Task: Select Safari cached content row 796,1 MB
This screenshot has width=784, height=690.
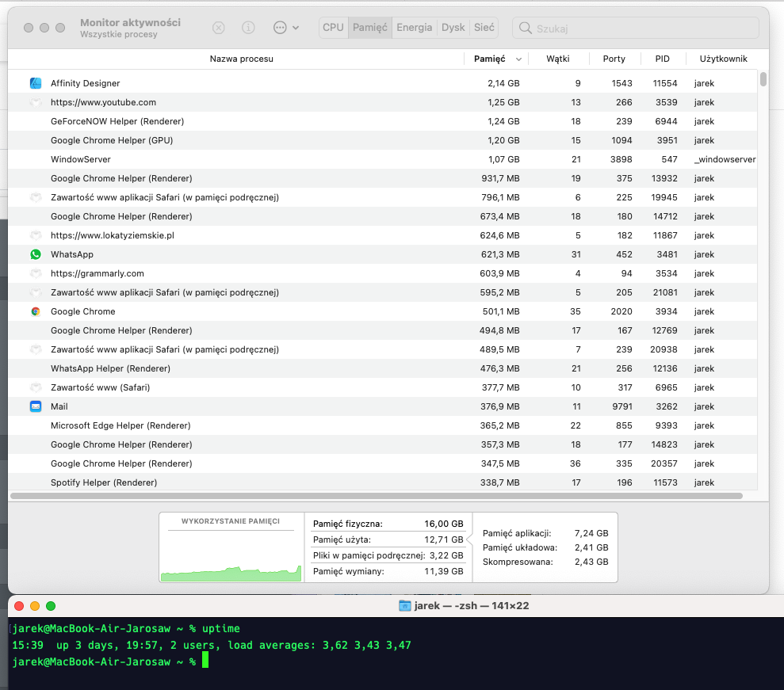Action: pyautogui.click(x=383, y=197)
